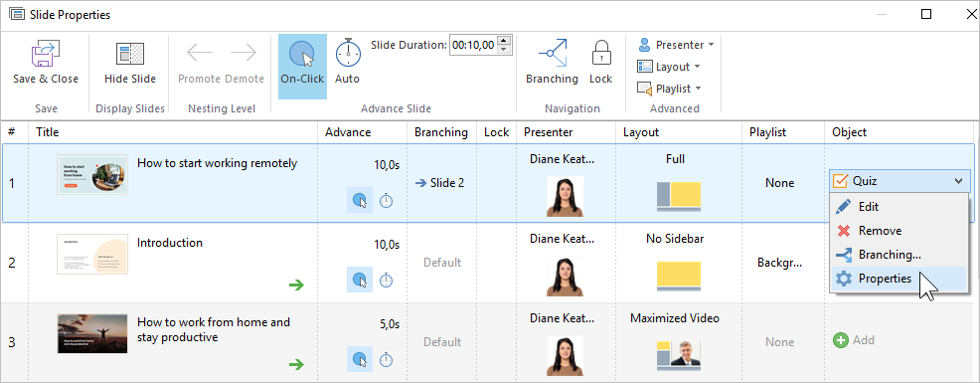Click the Maximized Video layout icon
980x383 pixels.
point(679,356)
